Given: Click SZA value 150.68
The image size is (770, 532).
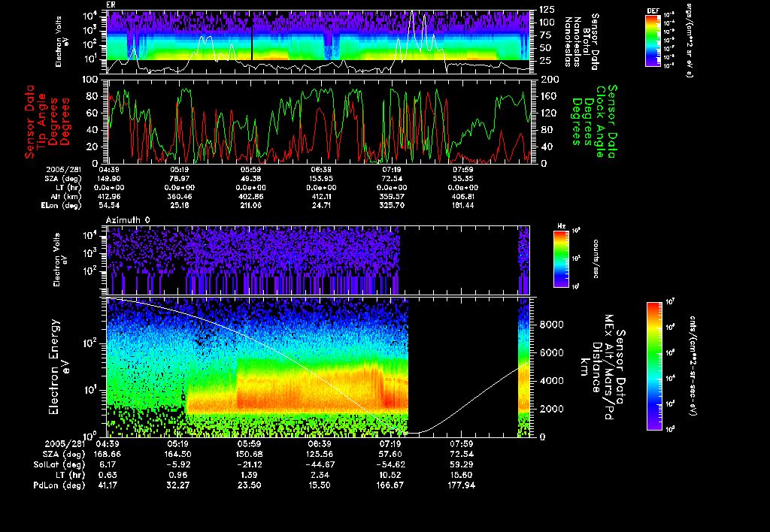Looking at the screenshot, I should pyautogui.click(x=249, y=454).
